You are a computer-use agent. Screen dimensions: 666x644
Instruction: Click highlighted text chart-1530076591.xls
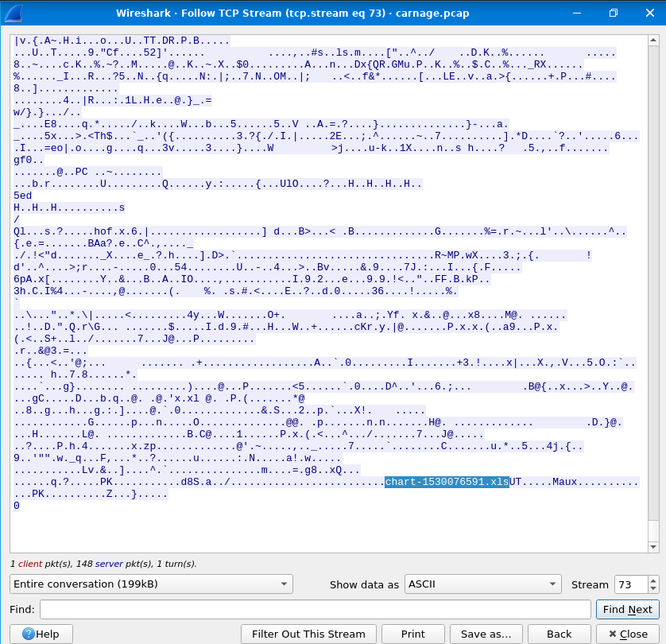[447, 482]
